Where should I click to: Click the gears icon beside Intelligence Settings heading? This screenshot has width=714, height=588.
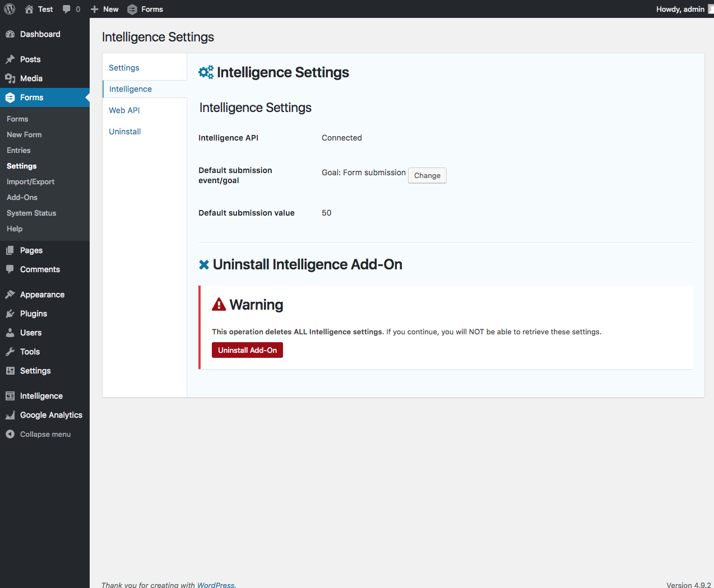206,72
